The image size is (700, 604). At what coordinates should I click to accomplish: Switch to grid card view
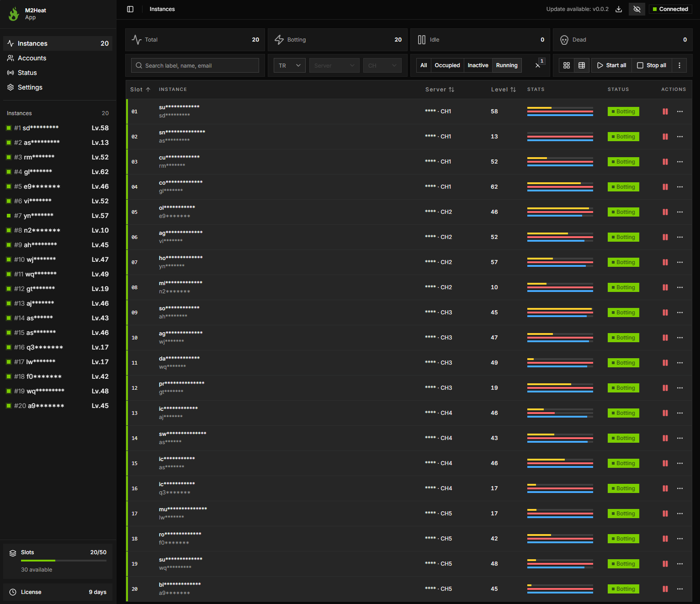point(567,65)
